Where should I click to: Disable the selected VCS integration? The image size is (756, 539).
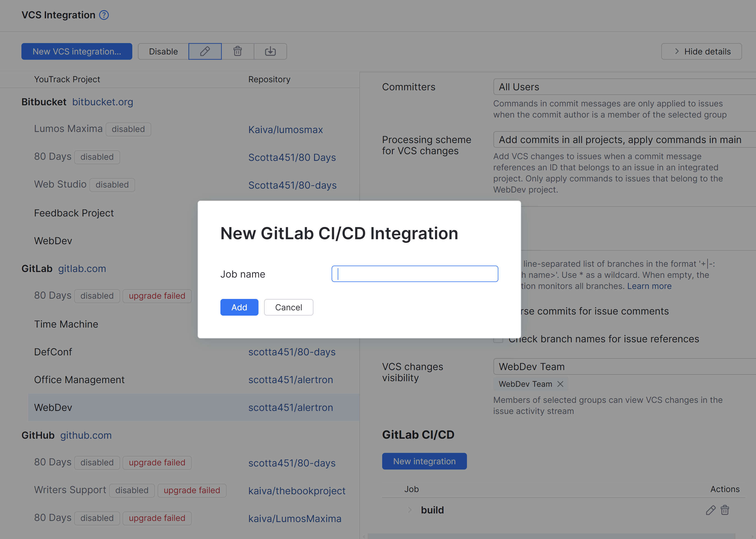pyautogui.click(x=163, y=51)
